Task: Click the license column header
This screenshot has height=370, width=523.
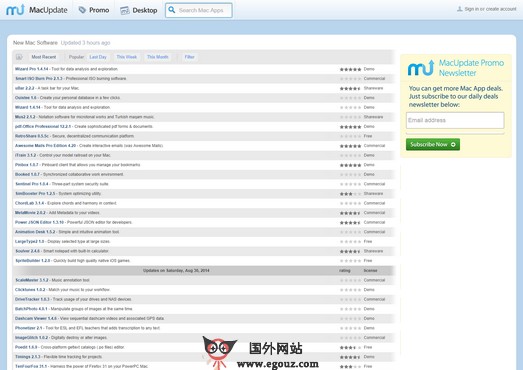Action: coord(370,271)
